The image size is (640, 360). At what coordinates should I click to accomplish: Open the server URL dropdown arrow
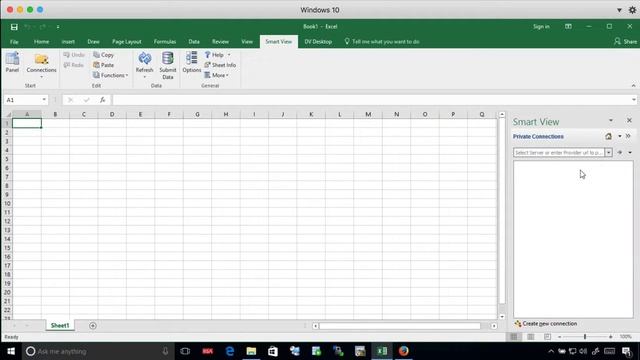tap(609, 153)
